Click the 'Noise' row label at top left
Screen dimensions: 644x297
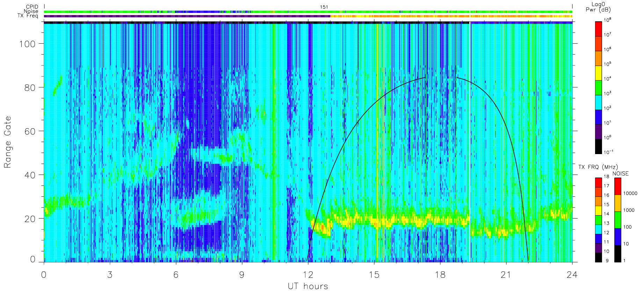31,11
